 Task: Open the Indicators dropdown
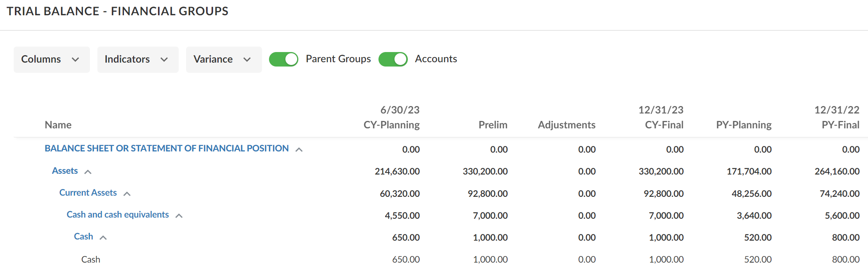[x=138, y=59]
